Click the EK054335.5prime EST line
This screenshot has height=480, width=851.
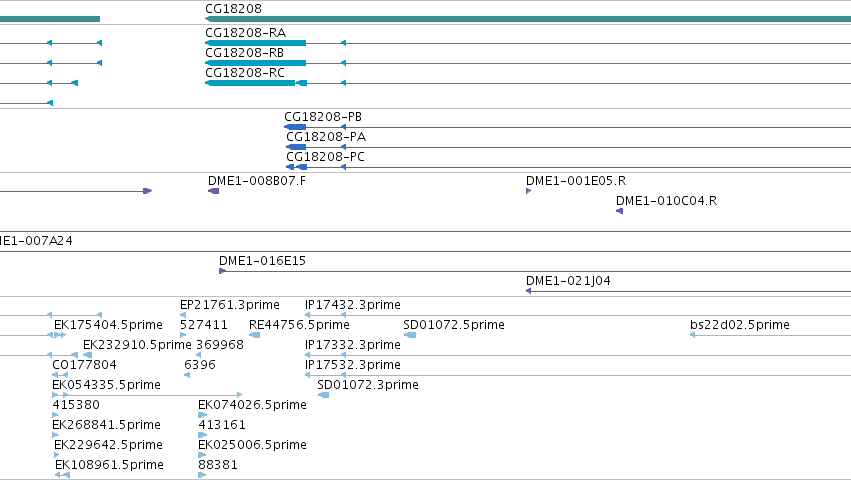tap(147, 395)
